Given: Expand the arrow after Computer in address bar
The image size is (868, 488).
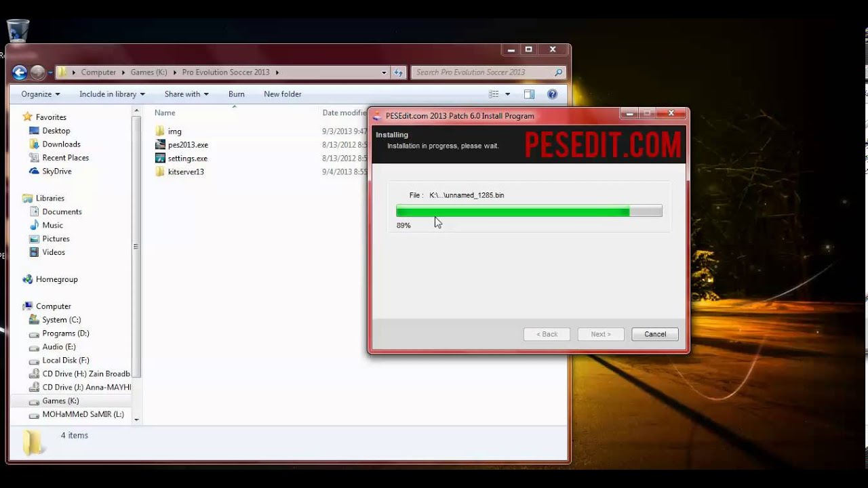Looking at the screenshot, I should [x=123, y=72].
